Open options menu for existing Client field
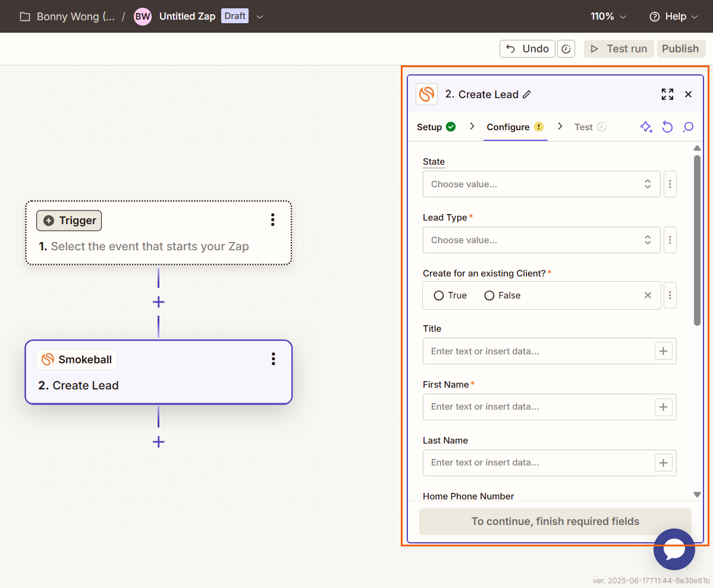Screen dimensions: 713x588 click(x=670, y=295)
